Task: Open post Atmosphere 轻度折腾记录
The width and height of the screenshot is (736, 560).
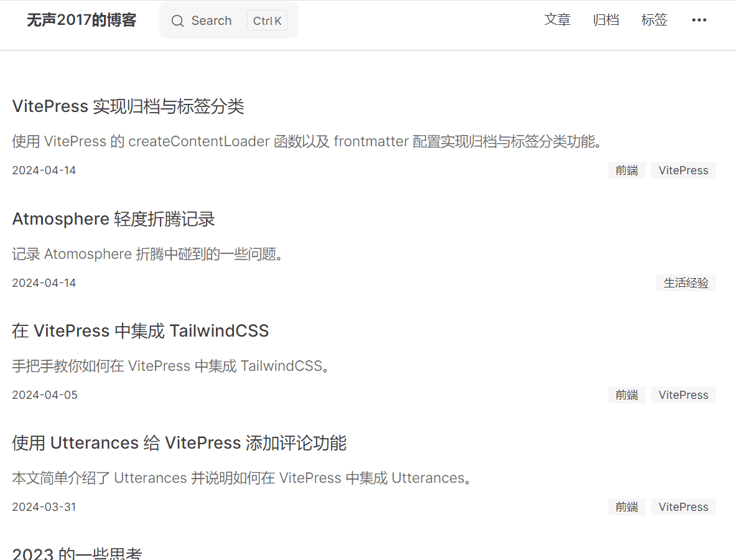Action: (x=114, y=219)
